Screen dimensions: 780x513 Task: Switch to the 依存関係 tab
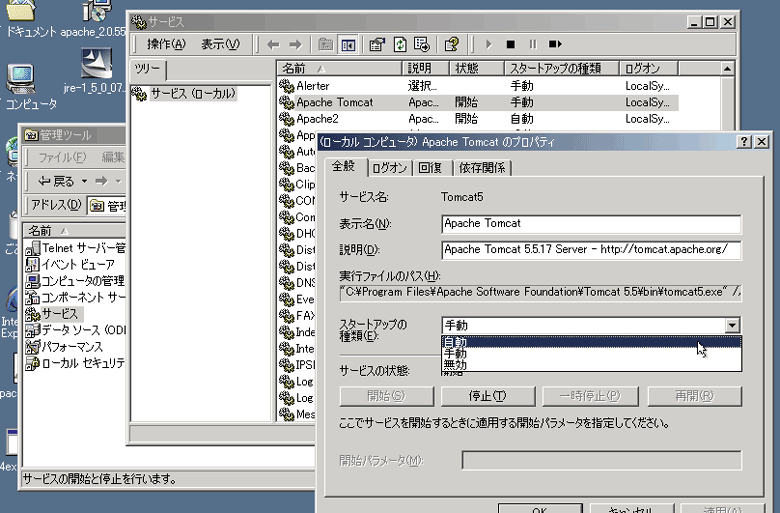point(482,168)
